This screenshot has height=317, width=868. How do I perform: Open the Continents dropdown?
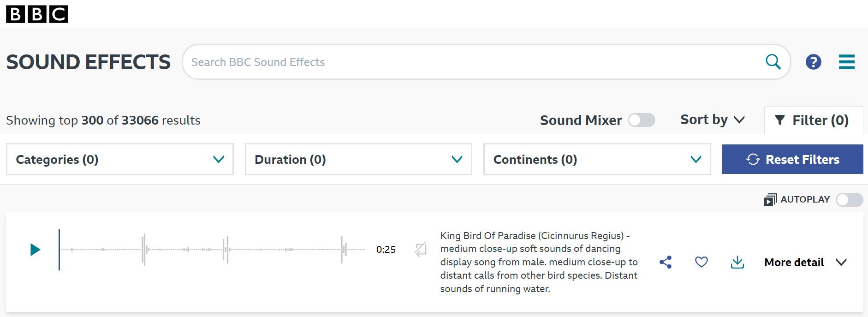pos(597,159)
